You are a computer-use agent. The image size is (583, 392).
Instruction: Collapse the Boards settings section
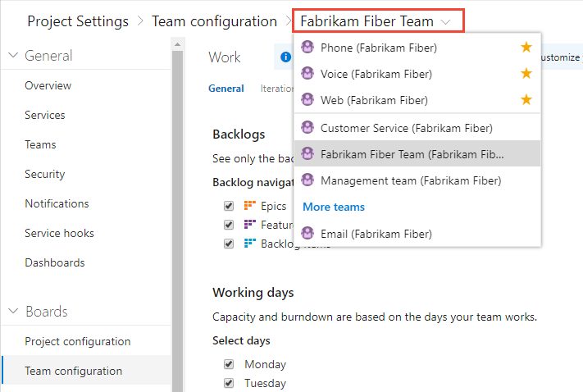click(x=13, y=312)
